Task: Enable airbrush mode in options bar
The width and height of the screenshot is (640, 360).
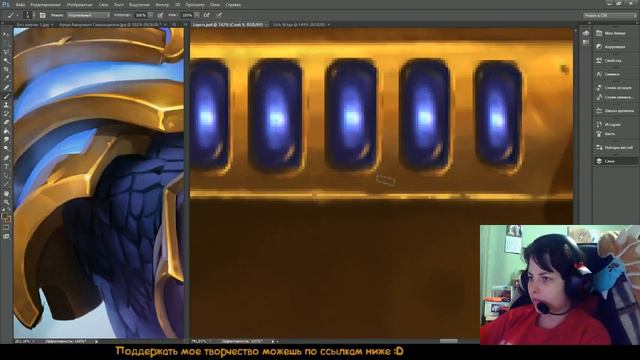Action: pyautogui.click(x=207, y=15)
